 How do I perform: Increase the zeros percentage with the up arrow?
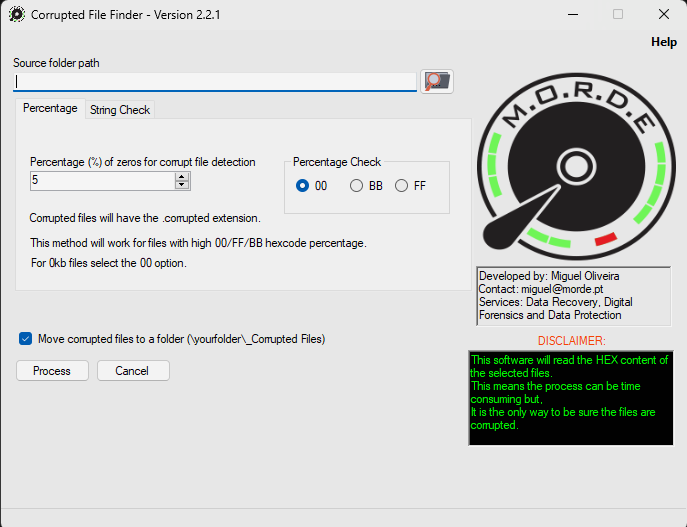tap(182, 176)
